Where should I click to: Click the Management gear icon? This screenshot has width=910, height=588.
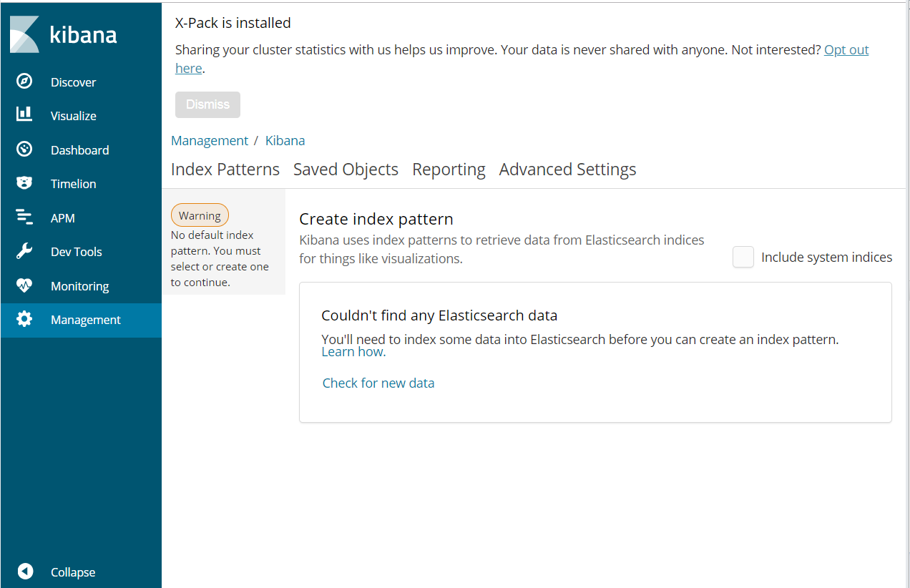pyautogui.click(x=24, y=320)
